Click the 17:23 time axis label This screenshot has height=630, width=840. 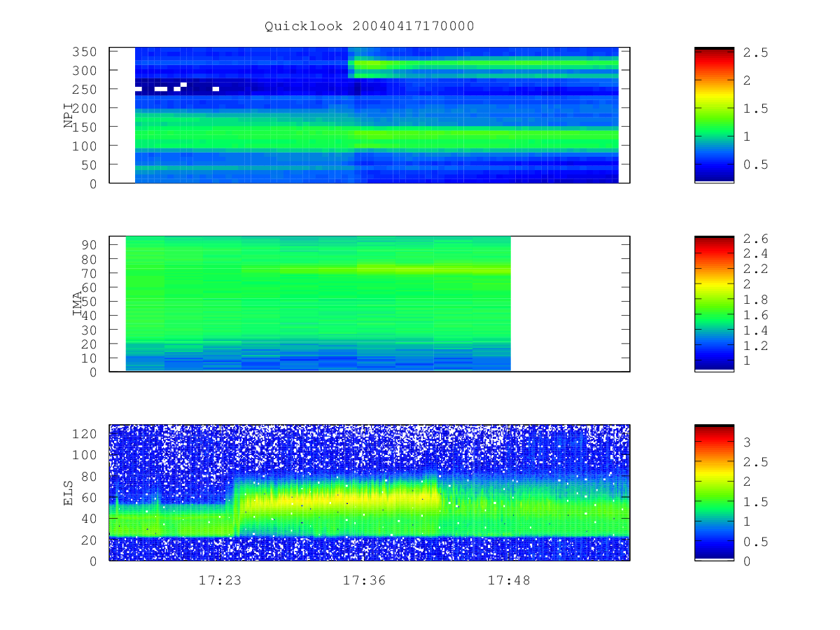[220, 580]
